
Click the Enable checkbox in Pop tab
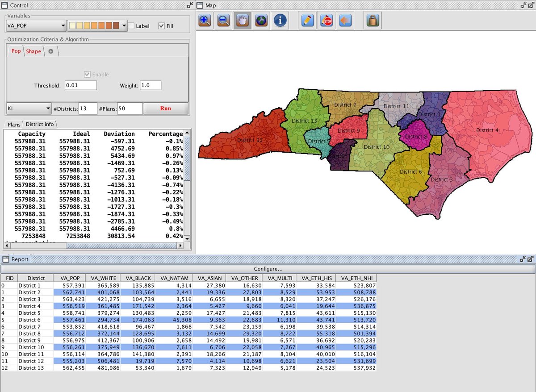point(88,74)
